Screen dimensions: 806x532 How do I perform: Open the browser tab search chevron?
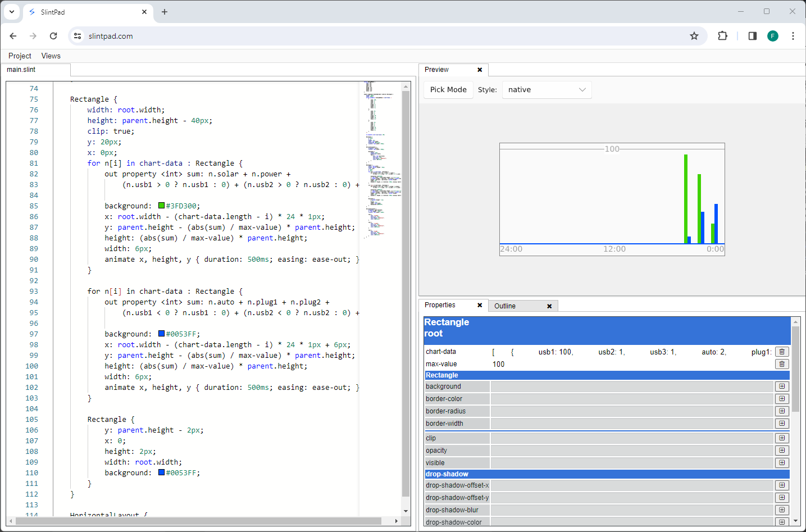(x=11, y=11)
